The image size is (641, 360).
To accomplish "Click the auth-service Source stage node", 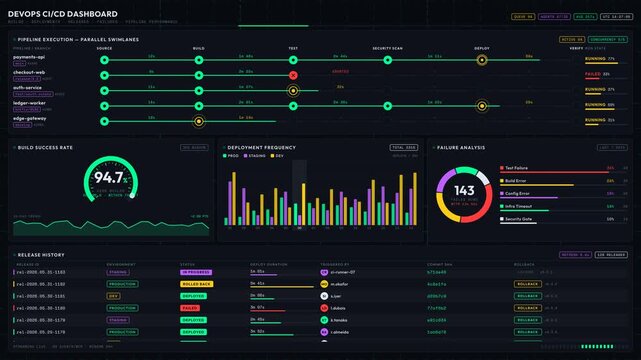I will click(104, 91).
